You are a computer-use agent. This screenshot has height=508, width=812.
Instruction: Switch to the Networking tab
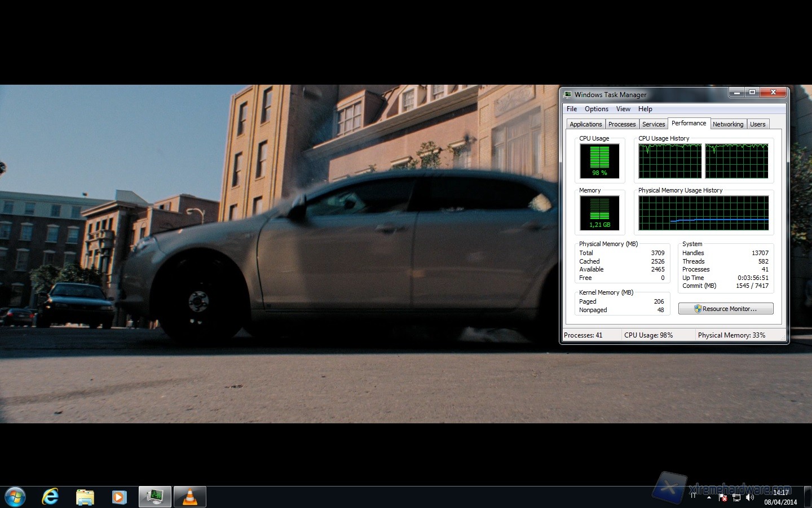pyautogui.click(x=727, y=124)
